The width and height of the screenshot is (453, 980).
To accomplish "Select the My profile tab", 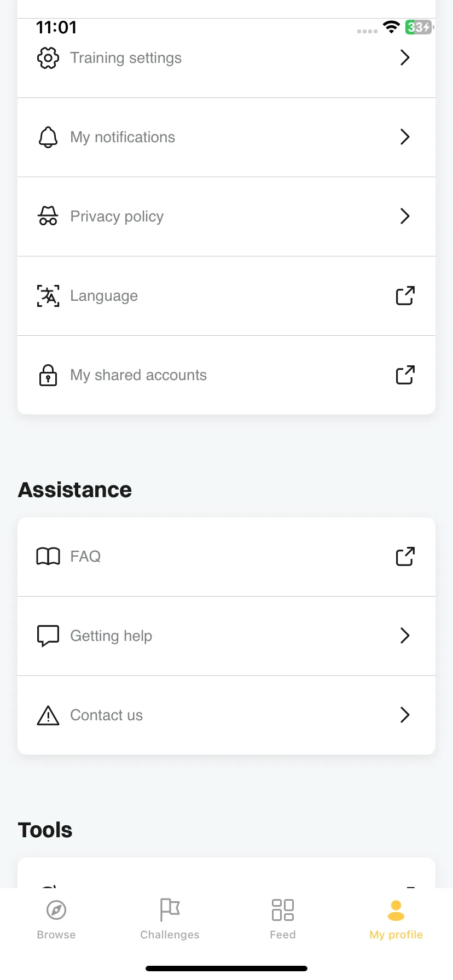I will (396, 919).
